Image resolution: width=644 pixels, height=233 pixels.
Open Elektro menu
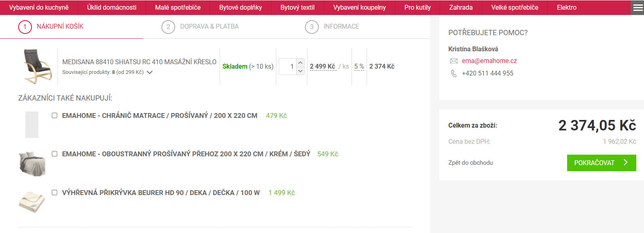[x=567, y=8]
